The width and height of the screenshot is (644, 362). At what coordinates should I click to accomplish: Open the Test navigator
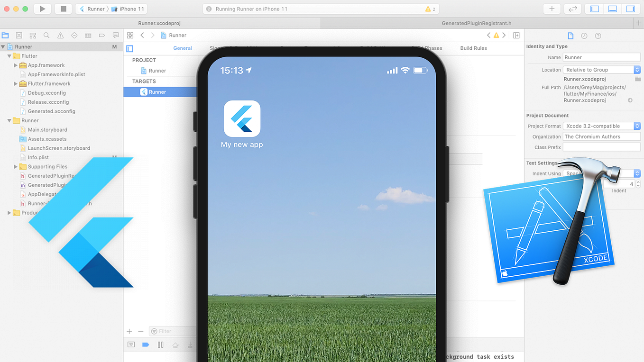74,35
